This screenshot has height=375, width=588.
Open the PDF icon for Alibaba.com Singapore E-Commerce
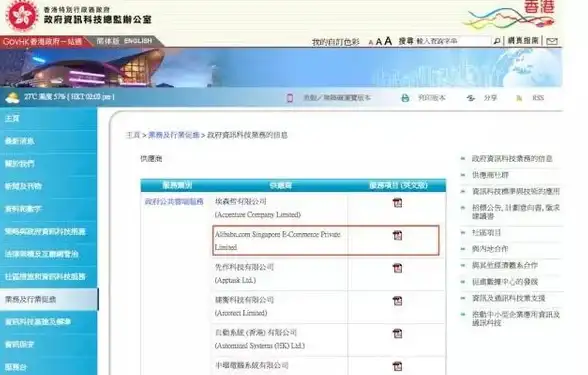pos(397,236)
